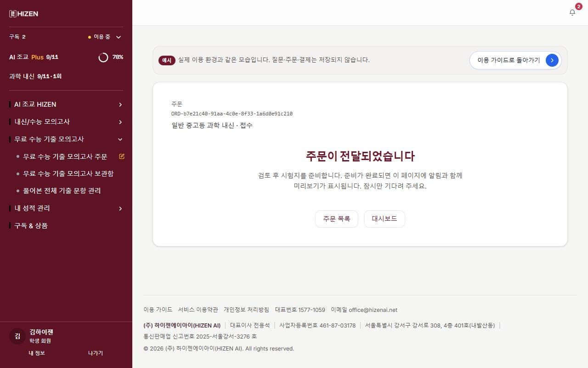Click the HIZEN logo
The width and height of the screenshot is (588, 368).
(23, 14)
